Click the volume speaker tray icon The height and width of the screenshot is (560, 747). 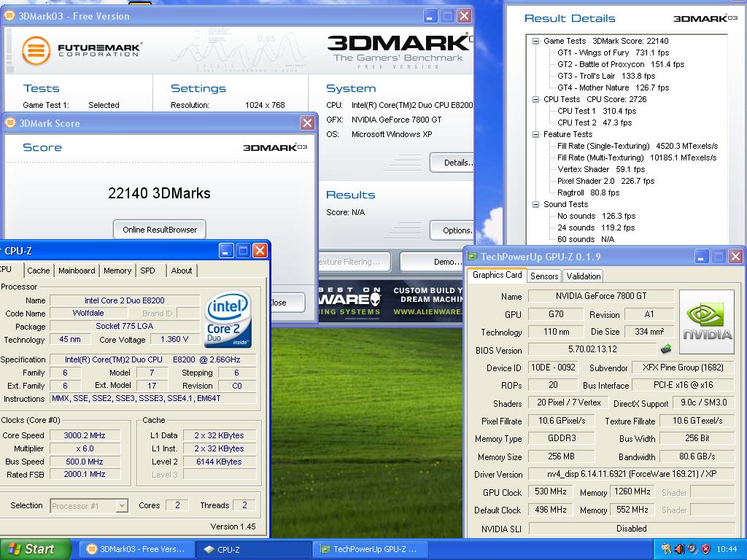680,549
